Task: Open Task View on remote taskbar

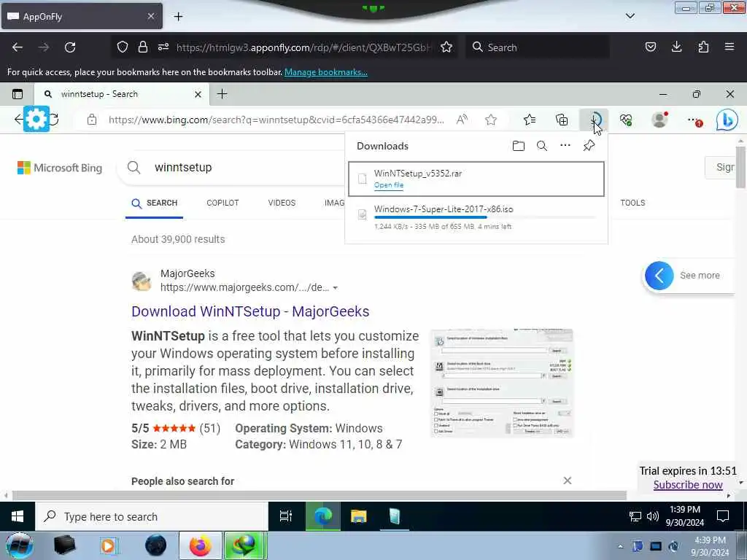Action: click(x=286, y=516)
